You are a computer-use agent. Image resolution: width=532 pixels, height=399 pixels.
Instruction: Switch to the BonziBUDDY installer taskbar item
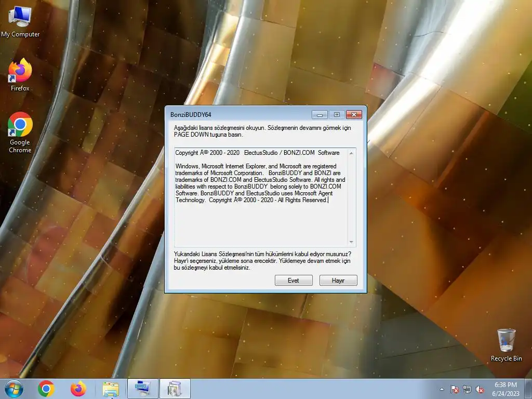point(175,389)
